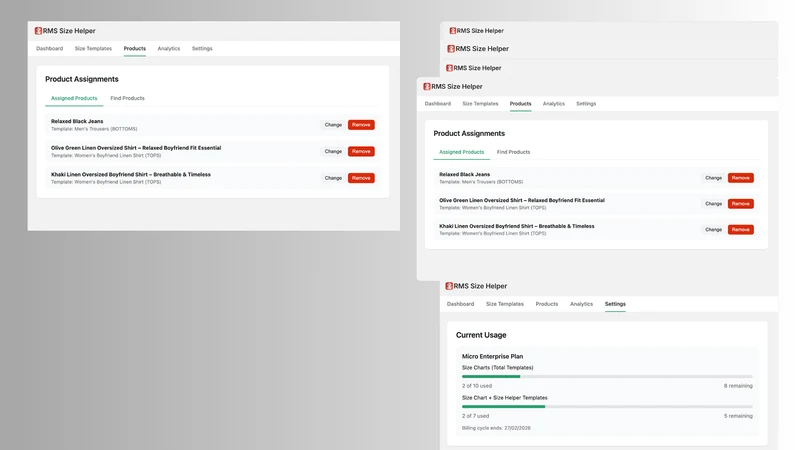800x450 pixels.
Task: Click 'Template: Men's Trousers (BOTTOMS)' in left window
Action: [94, 129]
